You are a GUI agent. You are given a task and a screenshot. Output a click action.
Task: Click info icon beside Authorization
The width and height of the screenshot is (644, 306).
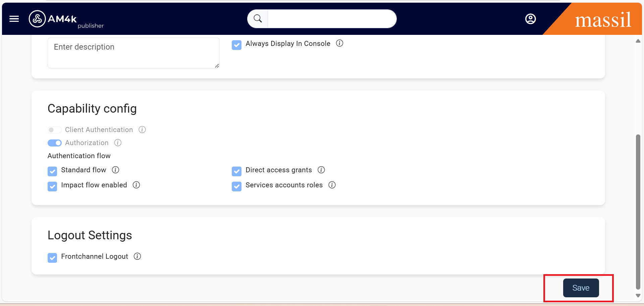118,143
